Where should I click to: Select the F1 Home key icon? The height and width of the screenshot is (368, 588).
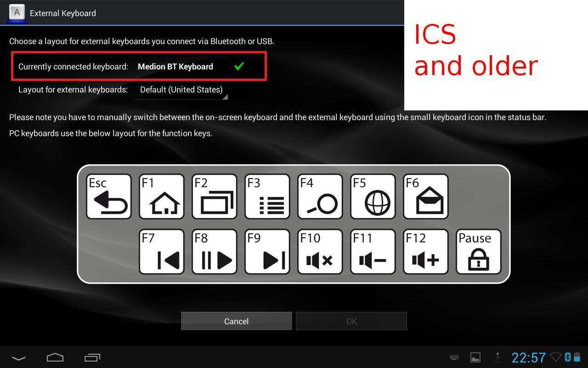click(x=161, y=196)
